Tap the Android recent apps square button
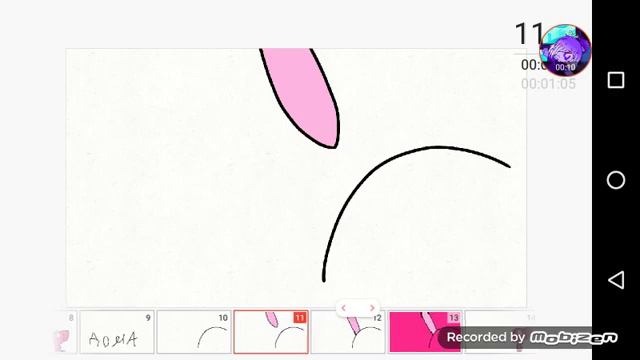 (616, 80)
